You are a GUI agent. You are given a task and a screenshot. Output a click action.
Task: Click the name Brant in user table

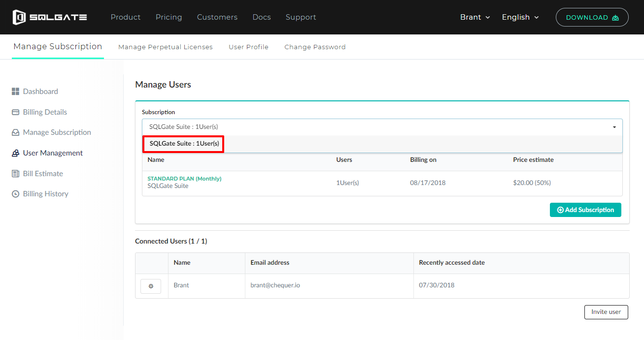click(x=181, y=285)
